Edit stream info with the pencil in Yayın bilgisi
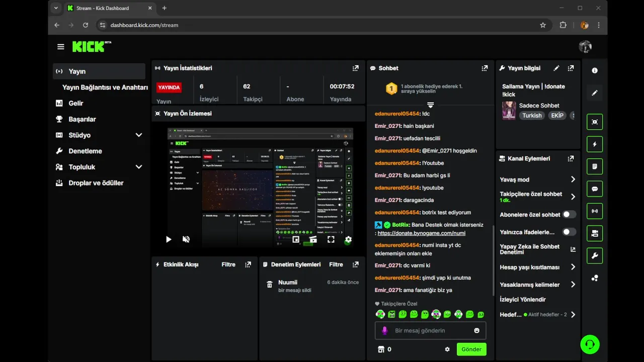 point(556,68)
